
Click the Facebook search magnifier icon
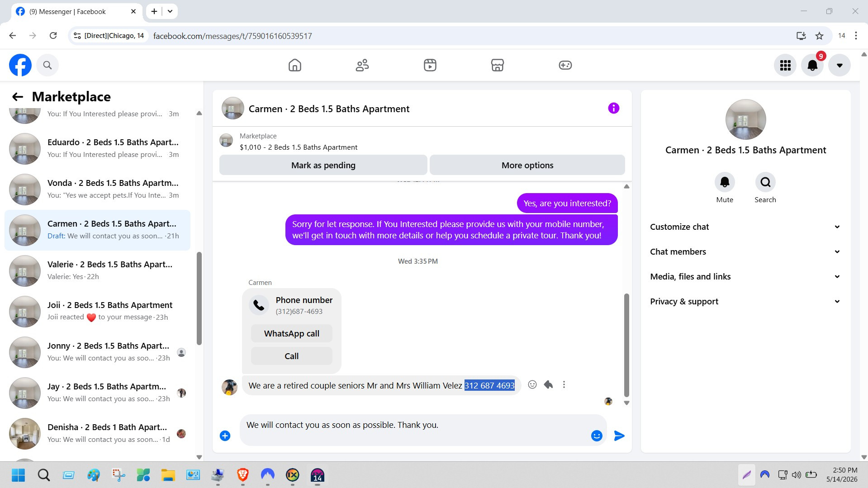point(47,65)
